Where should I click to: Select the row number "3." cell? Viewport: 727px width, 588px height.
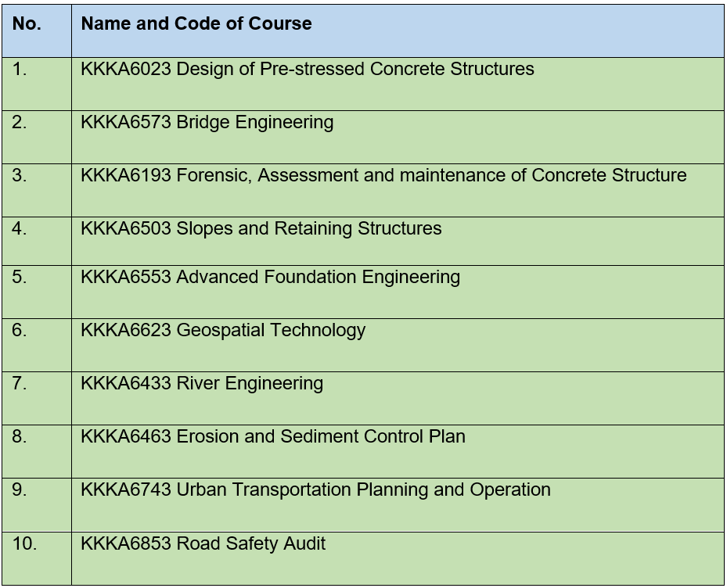[x=20, y=176]
